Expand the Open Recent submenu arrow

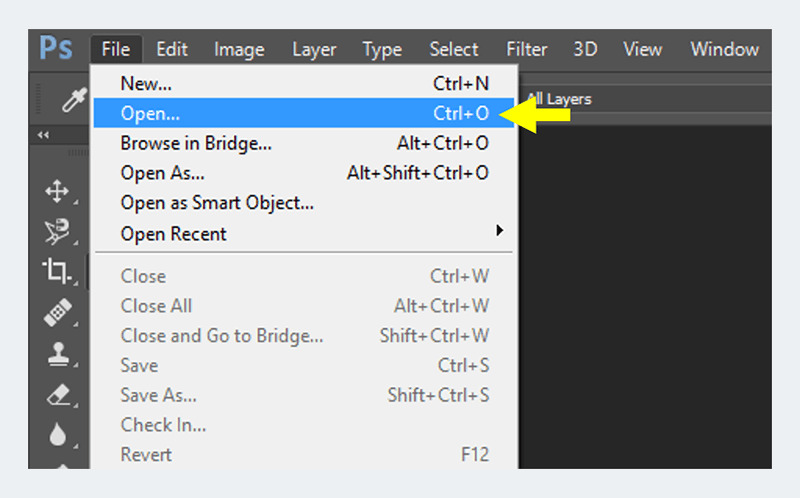pos(499,230)
